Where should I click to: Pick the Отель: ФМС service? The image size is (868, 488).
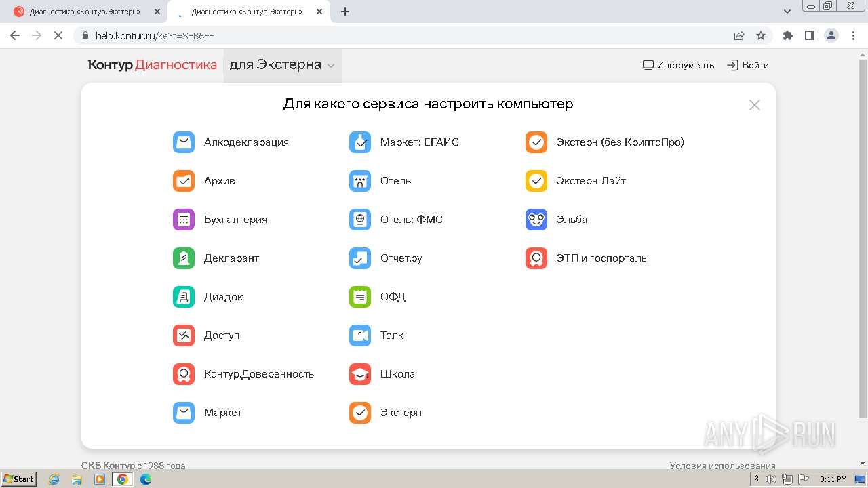412,220
